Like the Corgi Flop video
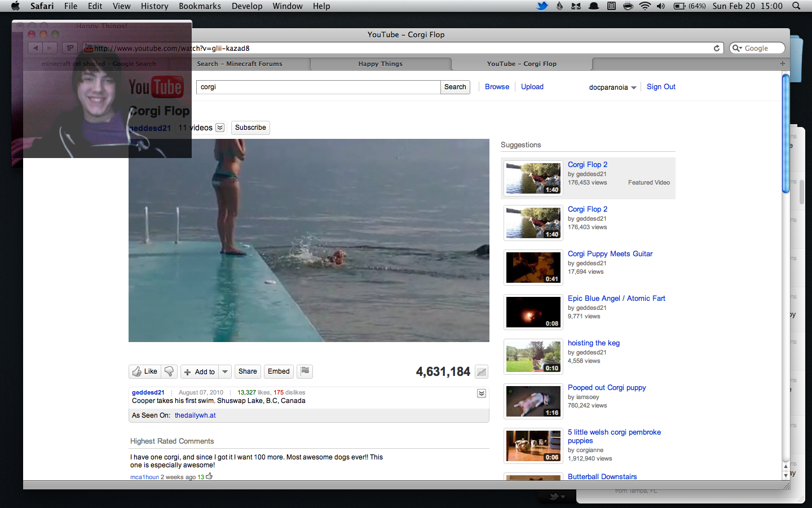812x508 pixels. tap(145, 371)
